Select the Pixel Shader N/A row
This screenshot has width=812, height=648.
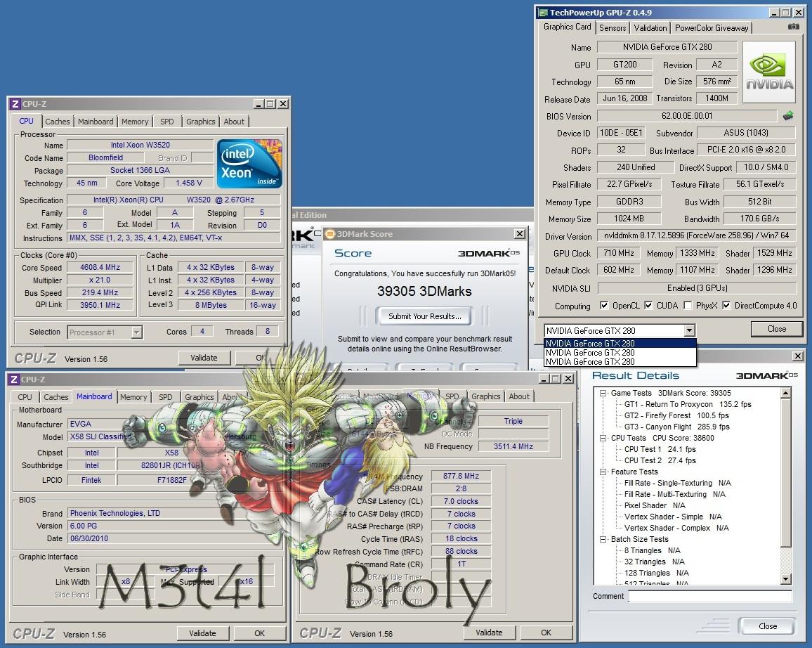tap(655, 505)
